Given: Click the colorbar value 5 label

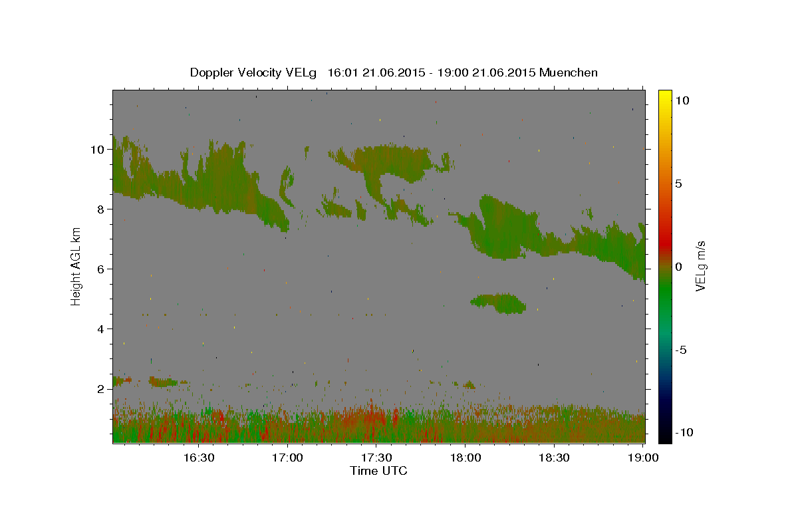Looking at the screenshot, I should tap(678, 184).
